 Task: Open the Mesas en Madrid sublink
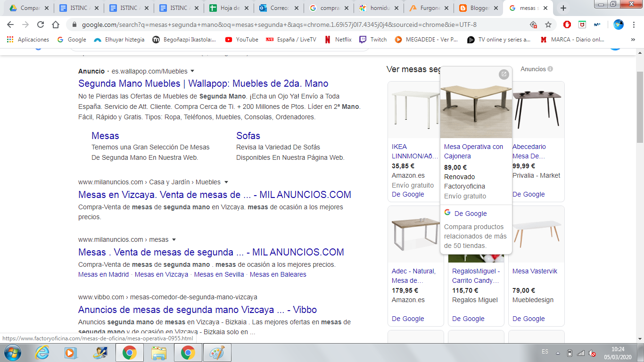tap(103, 274)
